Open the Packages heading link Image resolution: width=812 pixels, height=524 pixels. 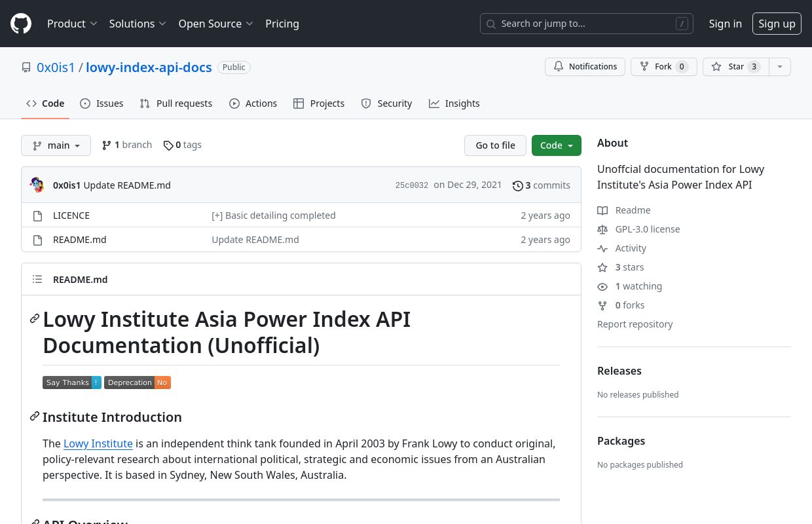pos(621,441)
